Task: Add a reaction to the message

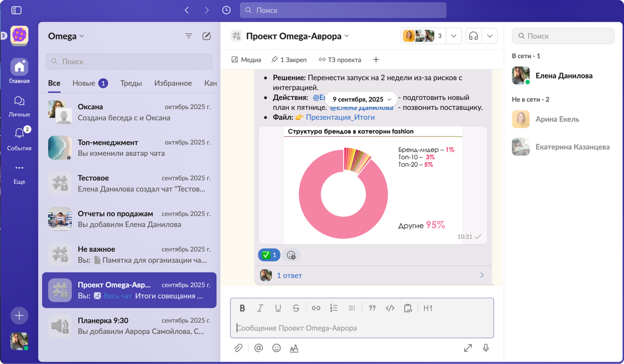Action: point(291,255)
